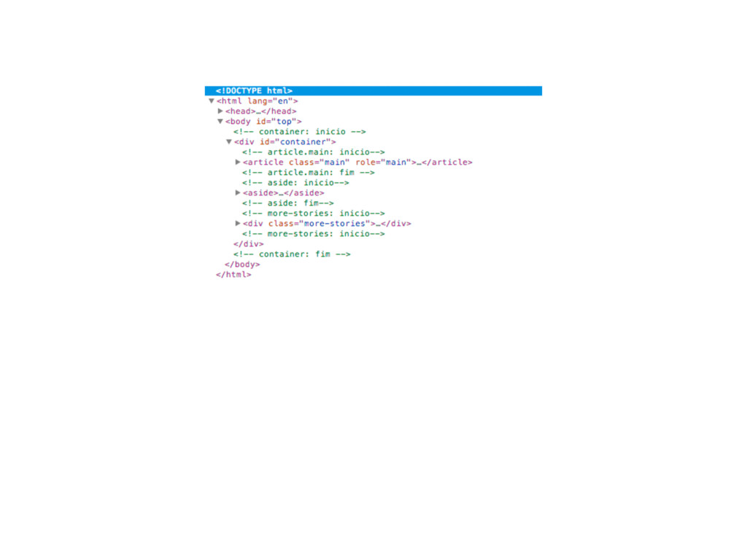Click comment 'article.main: fim'
Screen dimensions: 747x560
coord(309,172)
